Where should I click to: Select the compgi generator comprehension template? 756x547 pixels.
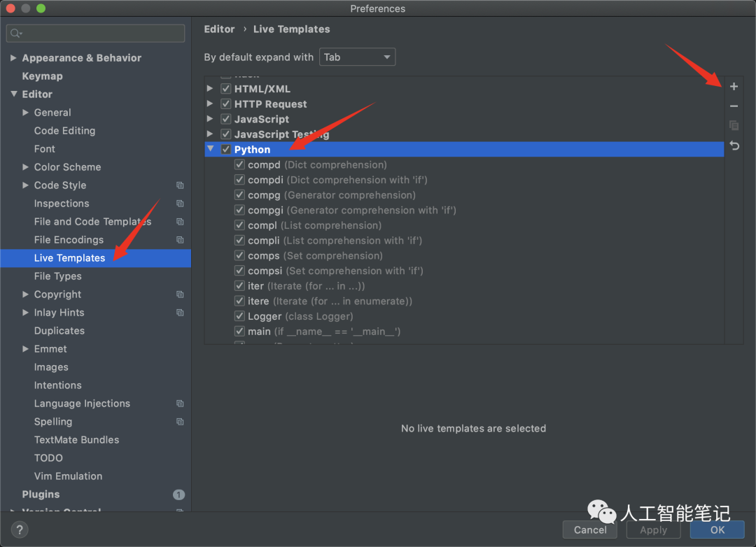coord(352,210)
